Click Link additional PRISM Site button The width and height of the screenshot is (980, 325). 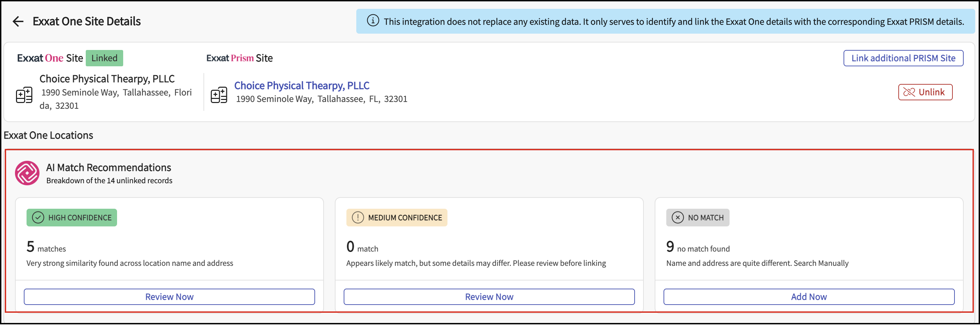[x=903, y=58]
